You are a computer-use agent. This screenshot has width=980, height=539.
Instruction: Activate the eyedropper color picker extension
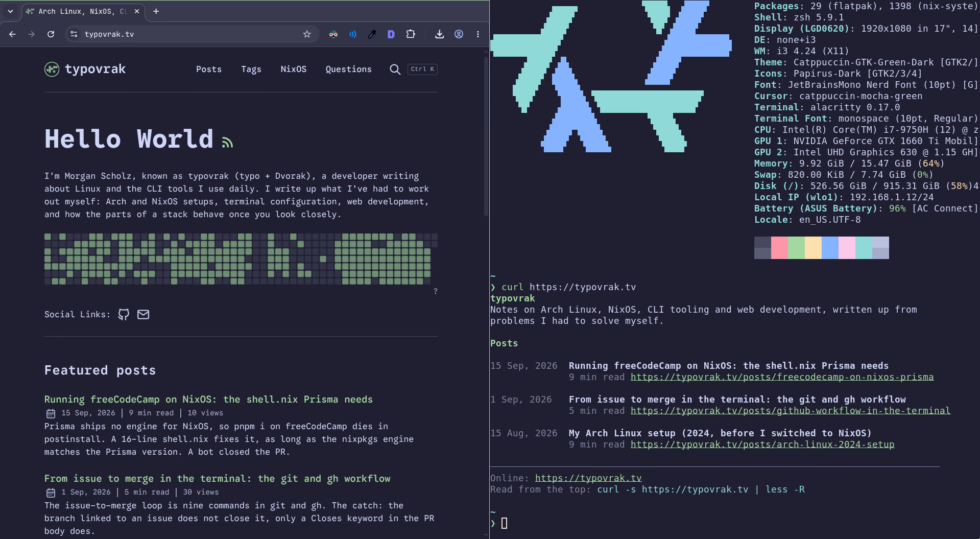(x=372, y=34)
